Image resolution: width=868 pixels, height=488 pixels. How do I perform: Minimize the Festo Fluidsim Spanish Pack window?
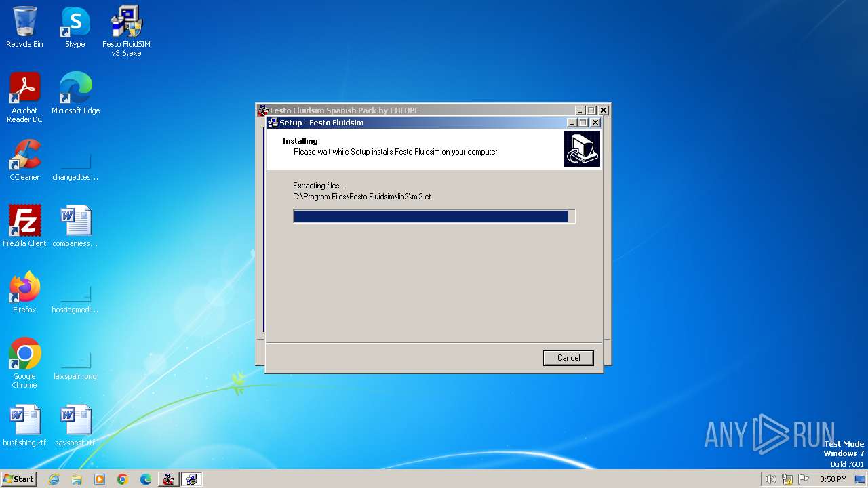(580, 110)
